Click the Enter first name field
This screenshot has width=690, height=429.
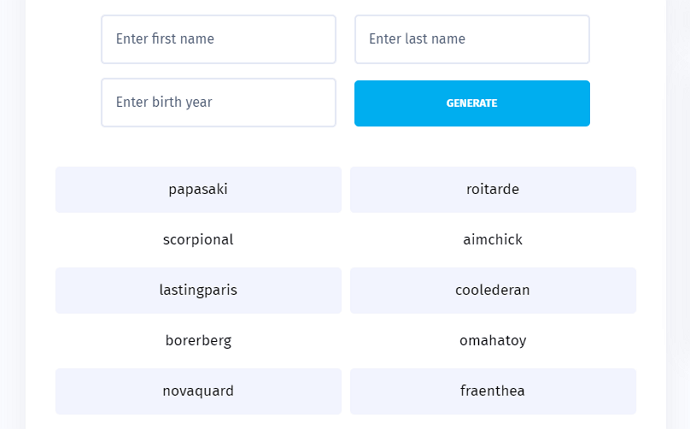(x=218, y=39)
